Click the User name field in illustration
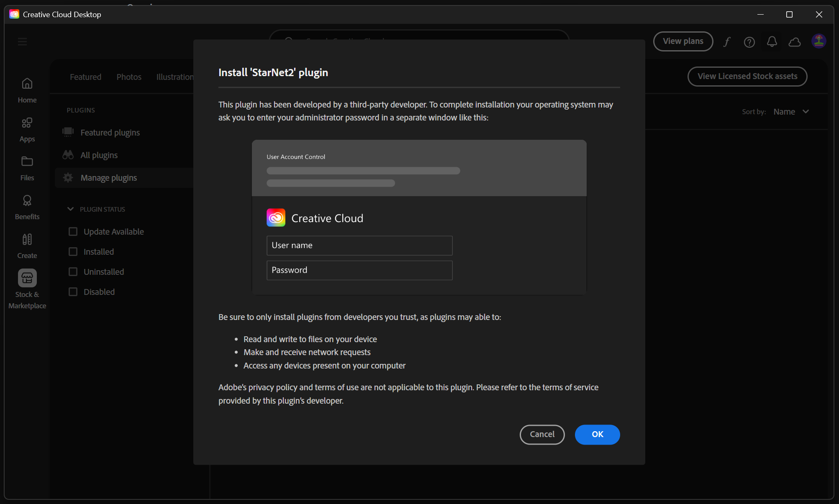 point(359,245)
